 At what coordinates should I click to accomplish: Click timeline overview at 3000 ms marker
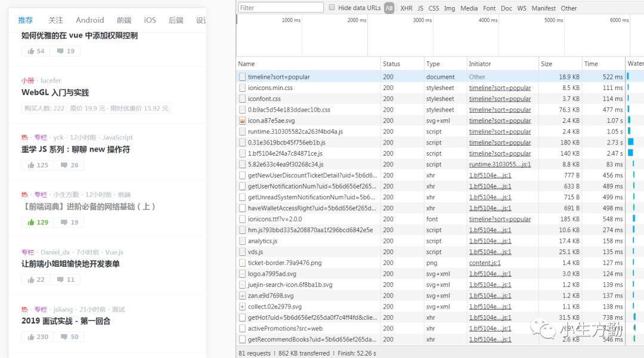click(x=423, y=20)
